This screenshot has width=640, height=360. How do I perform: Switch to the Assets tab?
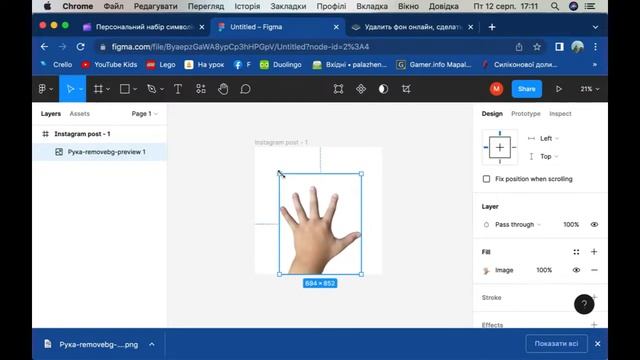79,113
